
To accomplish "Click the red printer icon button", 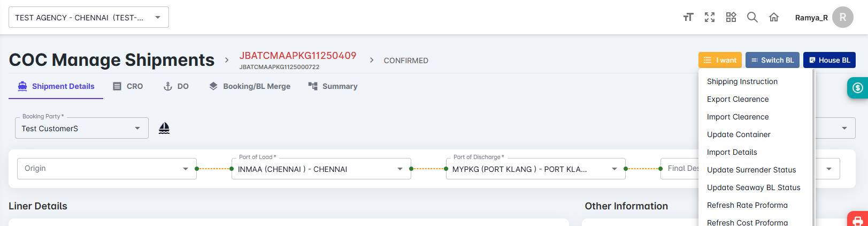I will 857,220.
